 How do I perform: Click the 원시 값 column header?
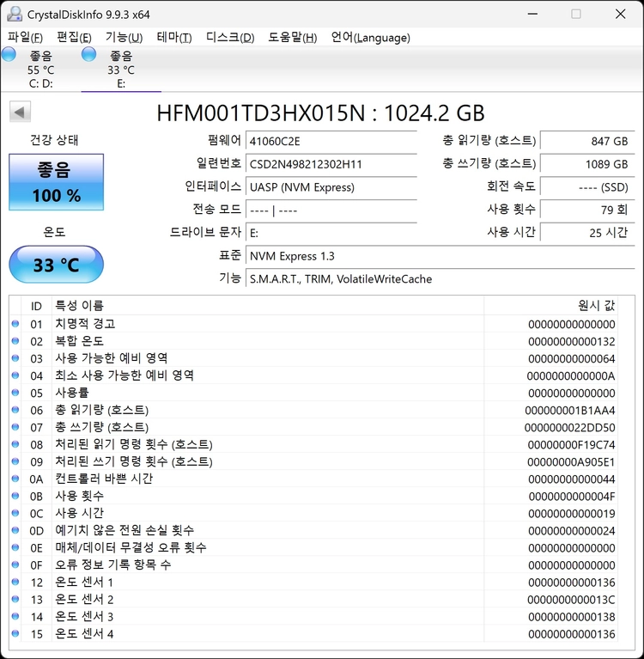pos(550,306)
